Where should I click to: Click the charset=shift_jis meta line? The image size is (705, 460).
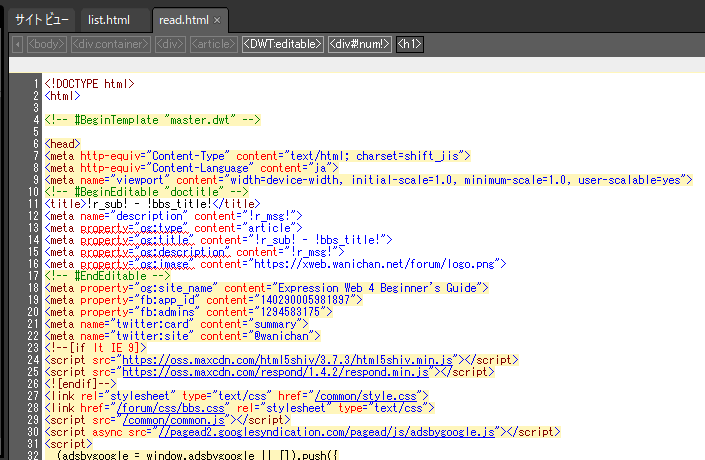[x=257, y=156]
